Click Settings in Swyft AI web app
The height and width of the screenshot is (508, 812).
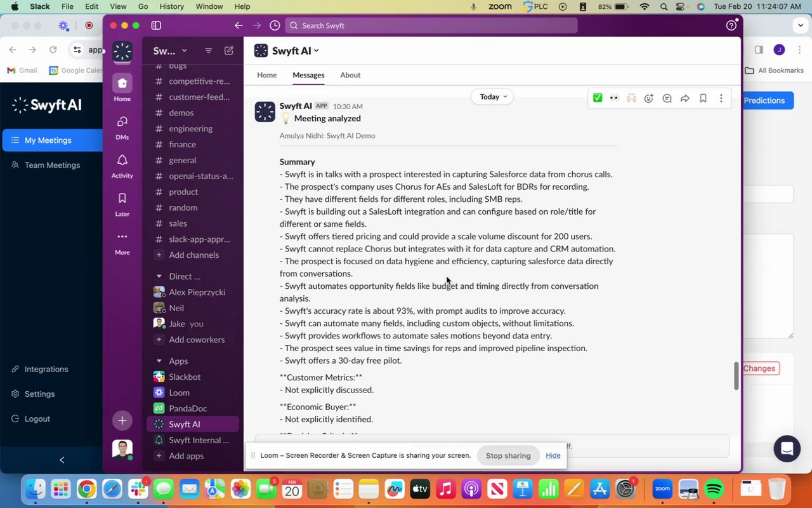click(x=39, y=394)
